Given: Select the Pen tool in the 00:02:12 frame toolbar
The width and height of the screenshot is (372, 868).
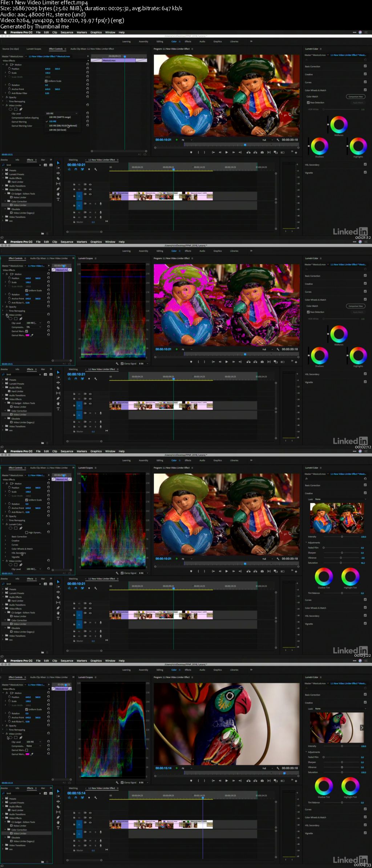Looking at the screenshot, I should [58, 399].
